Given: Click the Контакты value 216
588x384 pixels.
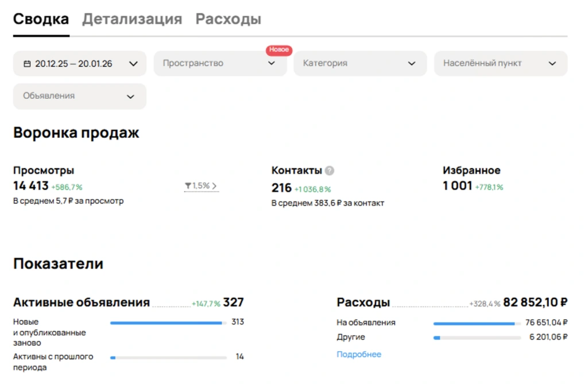Looking at the screenshot, I should click(x=281, y=188).
